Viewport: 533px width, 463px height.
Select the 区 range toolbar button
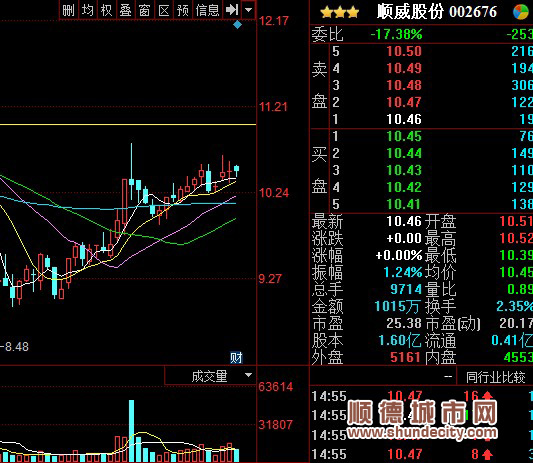(164, 10)
